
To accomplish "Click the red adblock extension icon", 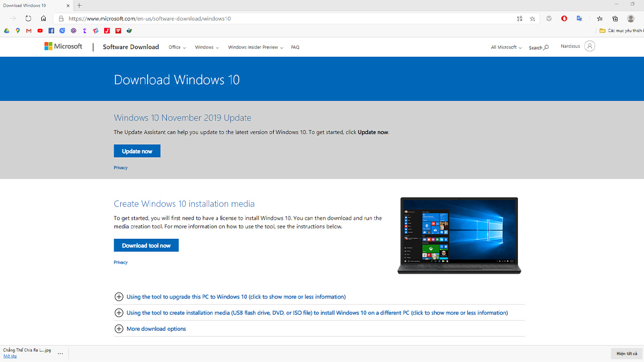I will [x=564, y=18].
